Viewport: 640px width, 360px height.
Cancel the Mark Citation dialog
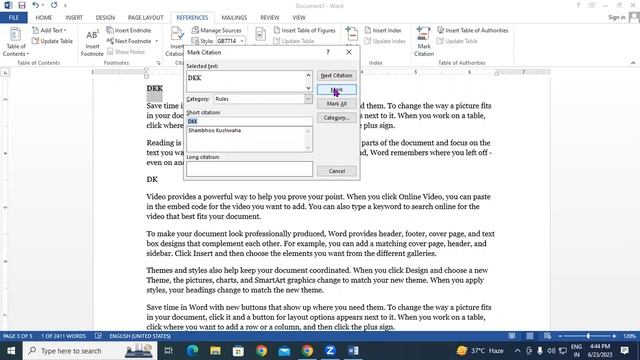tap(336, 171)
